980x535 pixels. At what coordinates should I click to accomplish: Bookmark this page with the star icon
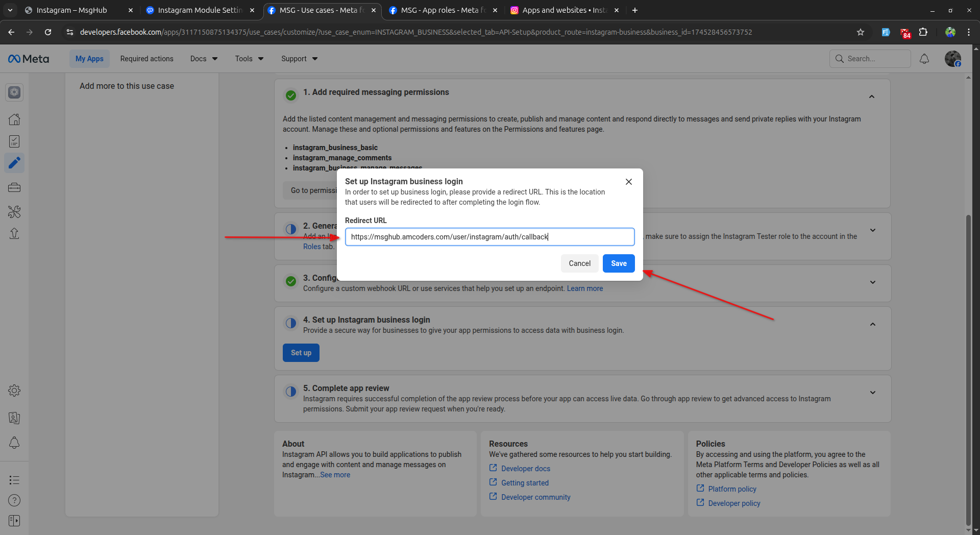pos(861,32)
